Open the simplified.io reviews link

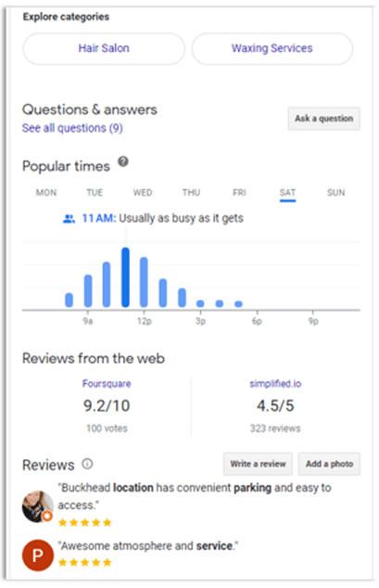275,384
